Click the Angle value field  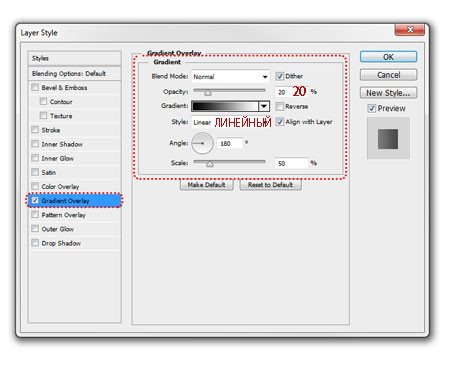[230, 143]
